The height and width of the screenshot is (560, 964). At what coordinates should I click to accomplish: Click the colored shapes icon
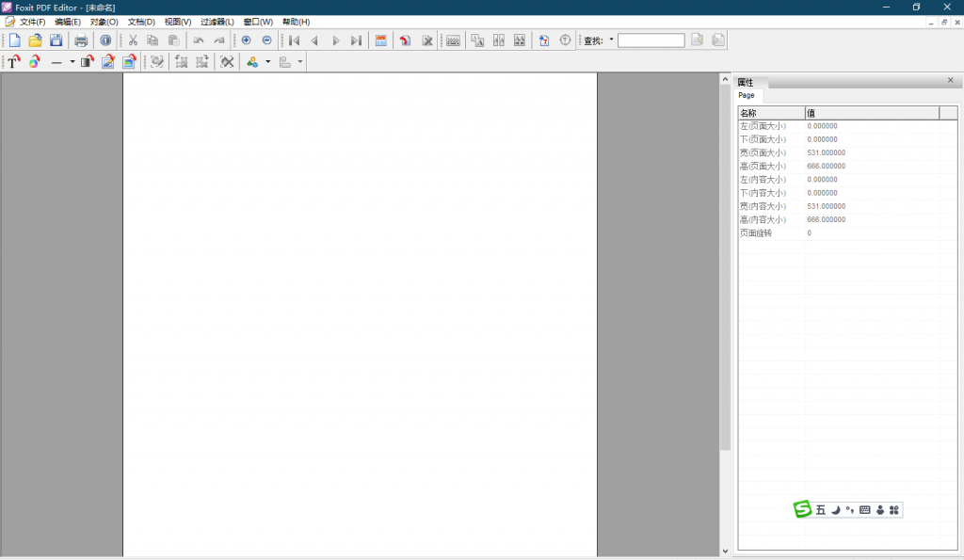point(252,61)
